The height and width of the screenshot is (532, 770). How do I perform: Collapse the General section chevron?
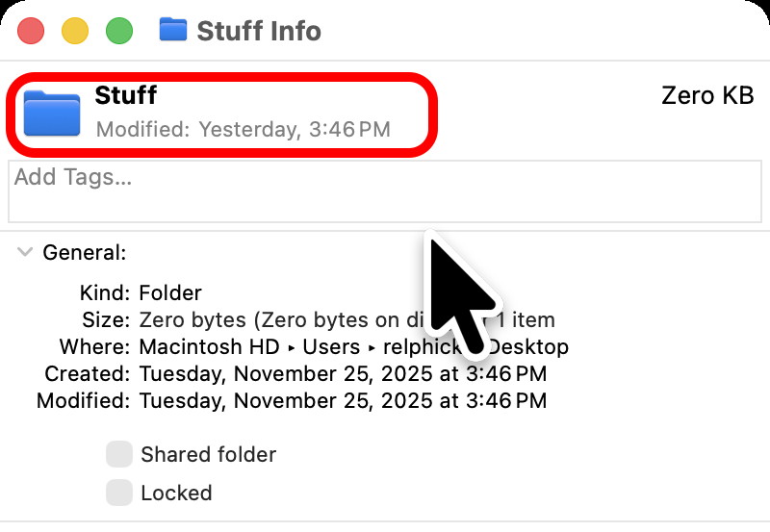point(25,253)
